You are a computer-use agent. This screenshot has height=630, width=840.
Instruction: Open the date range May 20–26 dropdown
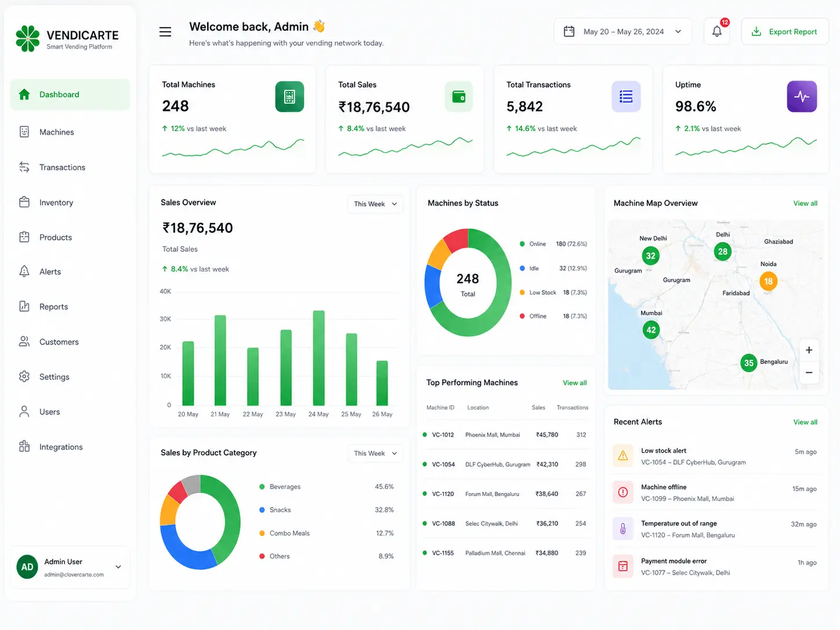pyautogui.click(x=622, y=31)
